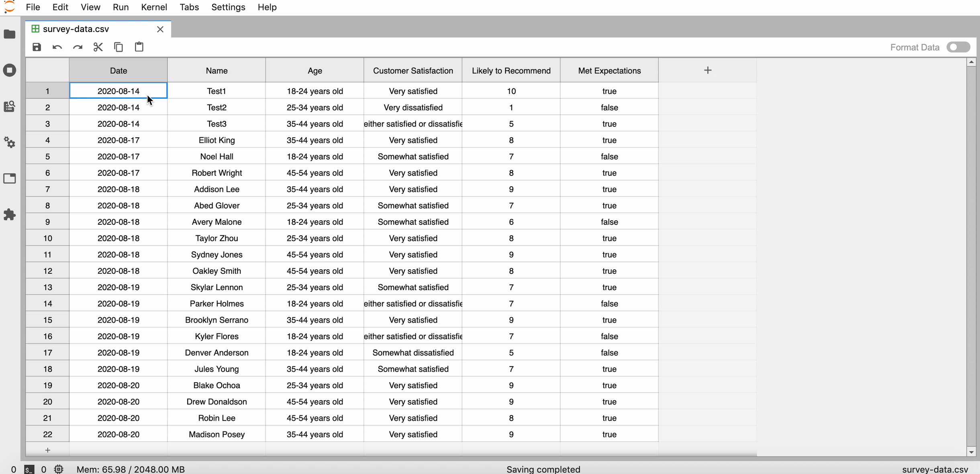Click the copy icon in toolbar
This screenshot has height=474, width=980.
[118, 47]
